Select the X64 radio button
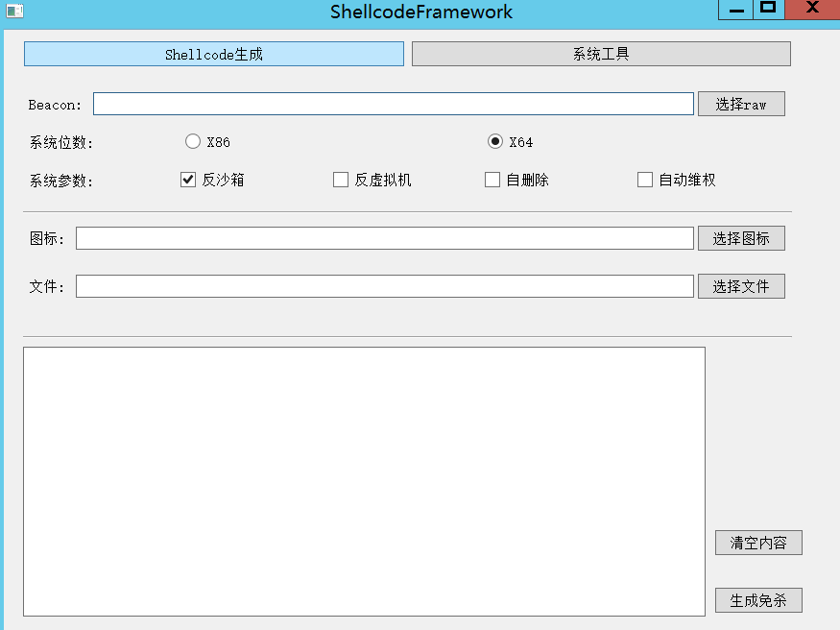The width and height of the screenshot is (840, 630). 495,140
